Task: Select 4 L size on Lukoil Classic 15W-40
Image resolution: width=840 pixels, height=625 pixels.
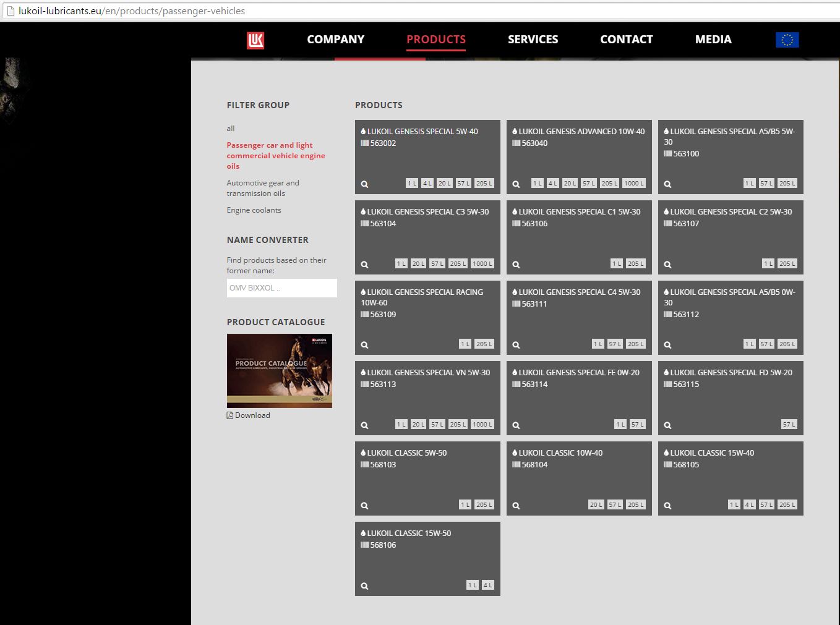Action: coord(750,505)
